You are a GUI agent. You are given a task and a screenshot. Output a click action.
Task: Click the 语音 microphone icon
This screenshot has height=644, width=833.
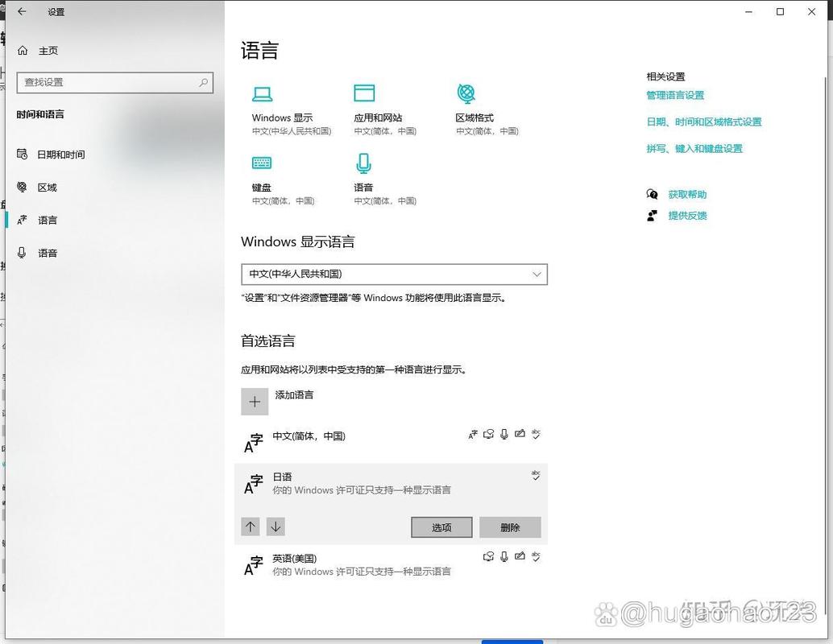pos(363,162)
